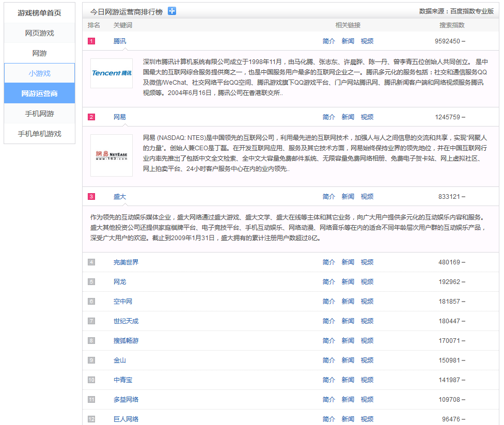
Task: Click the search index 1245759 for 网易
Action: (x=447, y=117)
